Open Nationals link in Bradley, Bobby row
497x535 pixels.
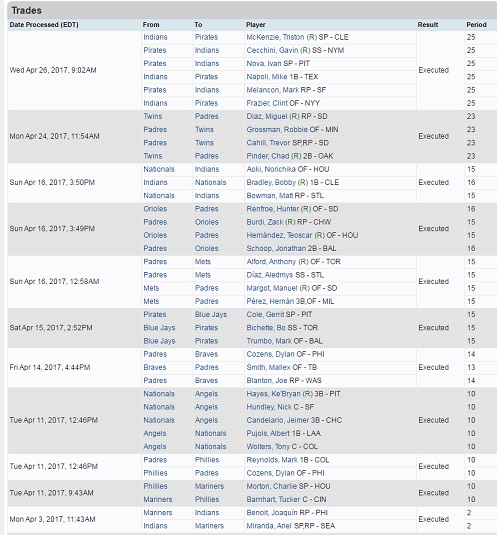pos(210,183)
